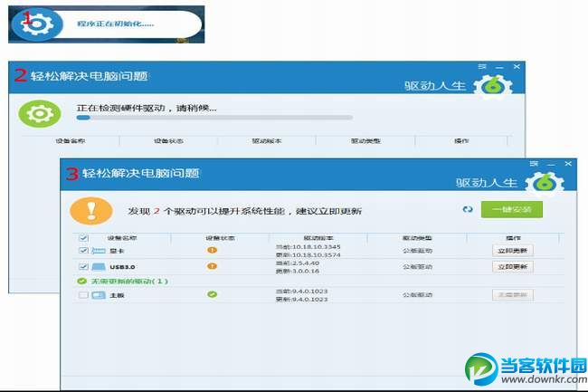
Task: Click the green check icon beside 无需更新的驱动(1)
Action: (x=81, y=281)
